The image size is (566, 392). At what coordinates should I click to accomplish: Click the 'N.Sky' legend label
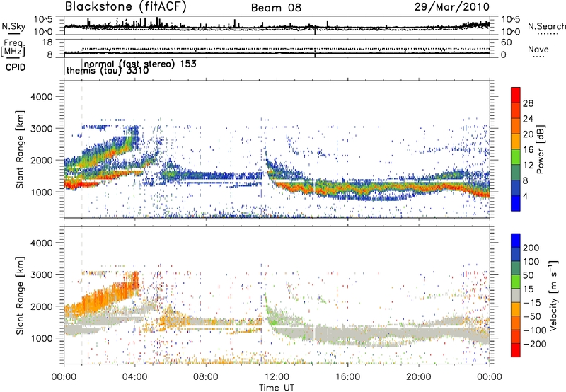[13, 26]
